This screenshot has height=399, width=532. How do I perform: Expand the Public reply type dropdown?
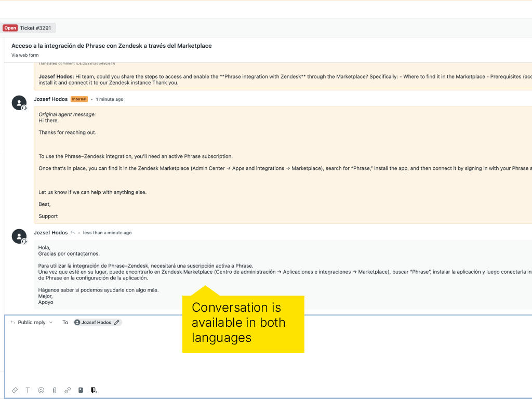(50, 323)
